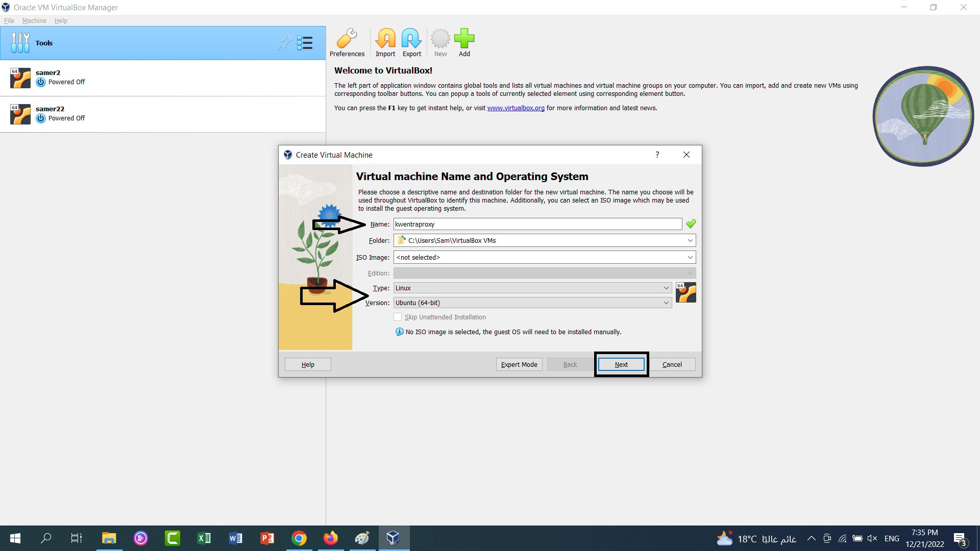Launch PowerPoint from the taskbar
The height and width of the screenshot is (551, 980).
267,538
